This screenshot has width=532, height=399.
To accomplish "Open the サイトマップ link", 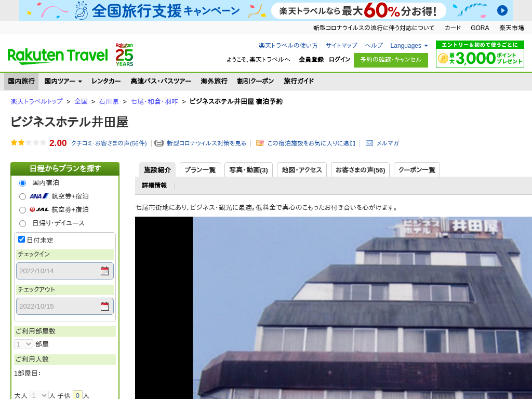I will [x=341, y=46].
